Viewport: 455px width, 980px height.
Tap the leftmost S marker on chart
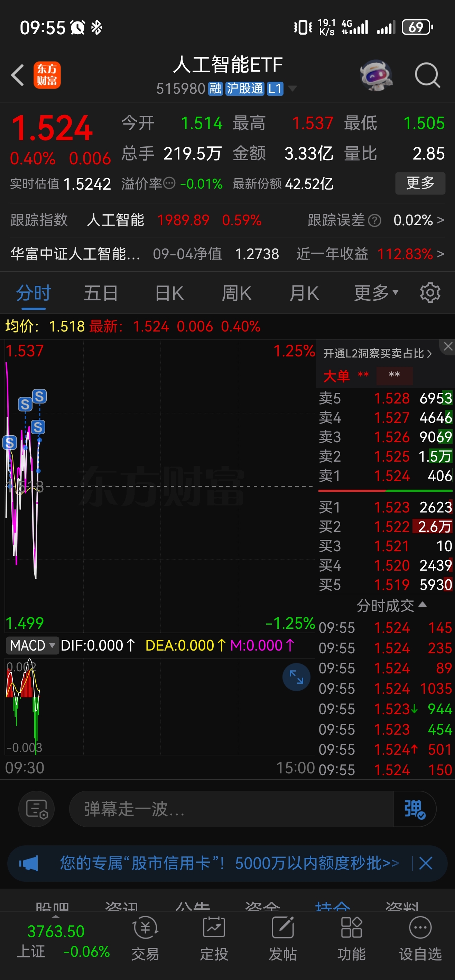click(x=10, y=443)
